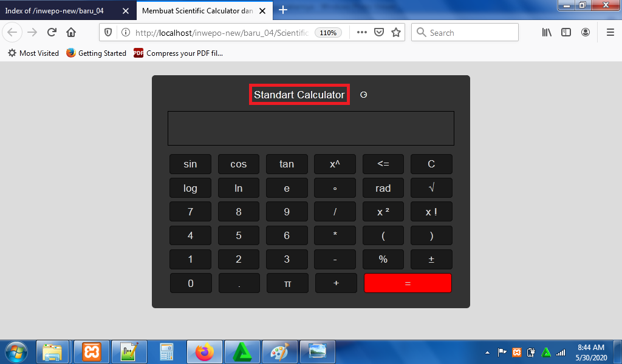Click the degree symbol key
Viewport: 622px width, 364px height.
tap(335, 188)
